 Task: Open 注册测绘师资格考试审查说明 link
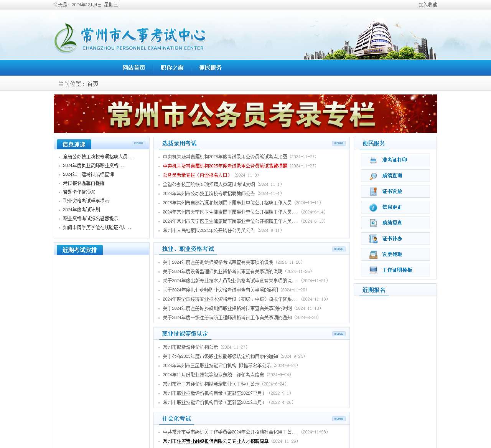point(218,262)
